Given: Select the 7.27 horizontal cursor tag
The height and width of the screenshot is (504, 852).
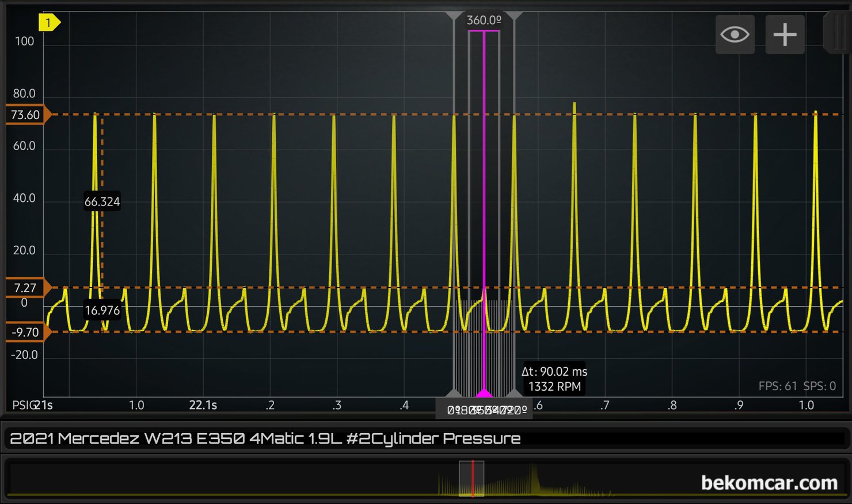Looking at the screenshot, I should tap(27, 288).
